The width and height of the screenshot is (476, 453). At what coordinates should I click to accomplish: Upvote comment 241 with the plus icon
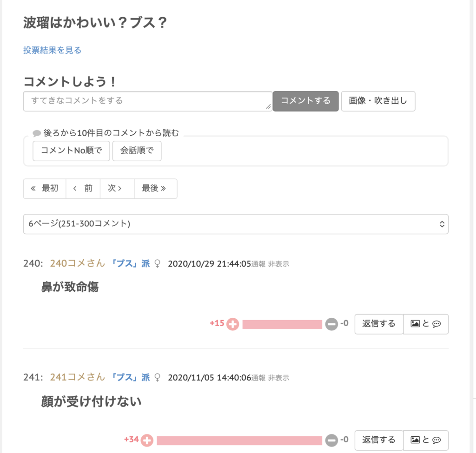(147, 440)
